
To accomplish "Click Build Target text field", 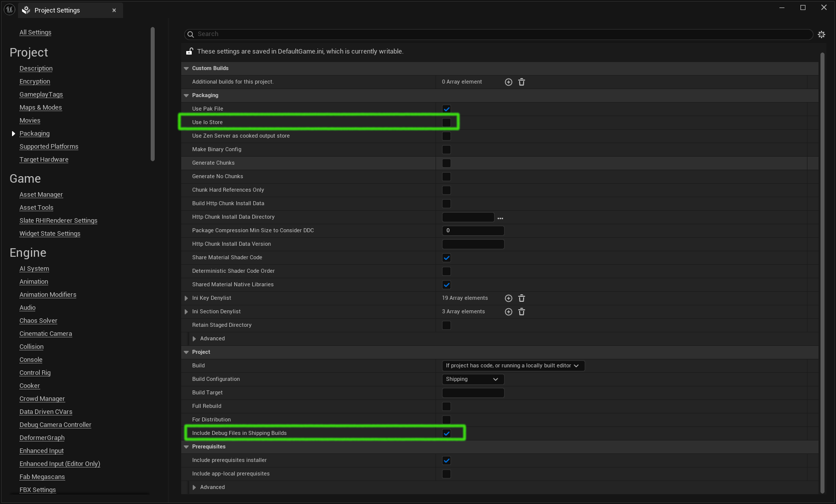I will (x=473, y=393).
